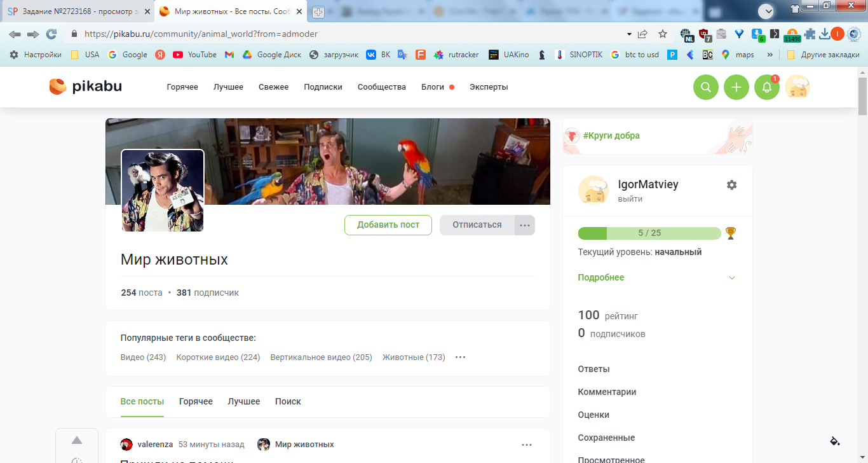Go to the Свежее section
This screenshot has width=868, height=463.
tap(273, 87)
